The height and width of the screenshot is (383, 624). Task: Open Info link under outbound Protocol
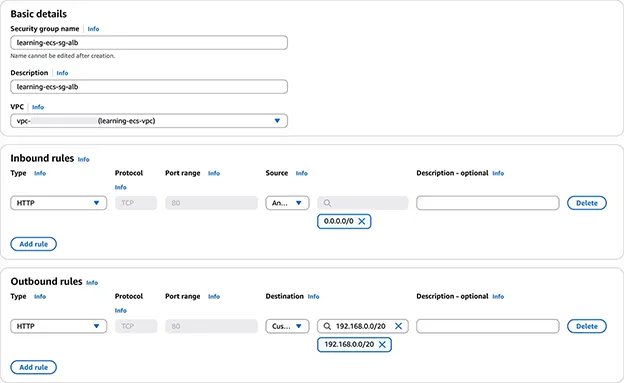[121, 311]
